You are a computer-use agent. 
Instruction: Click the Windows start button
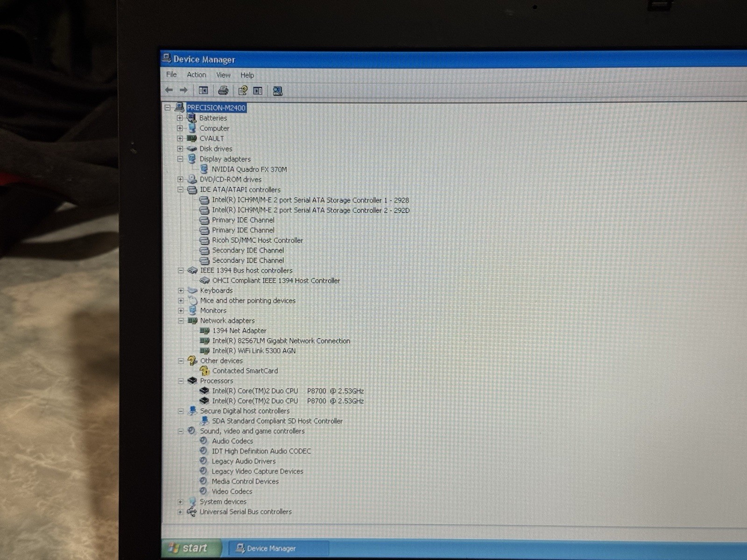pyautogui.click(x=191, y=548)
